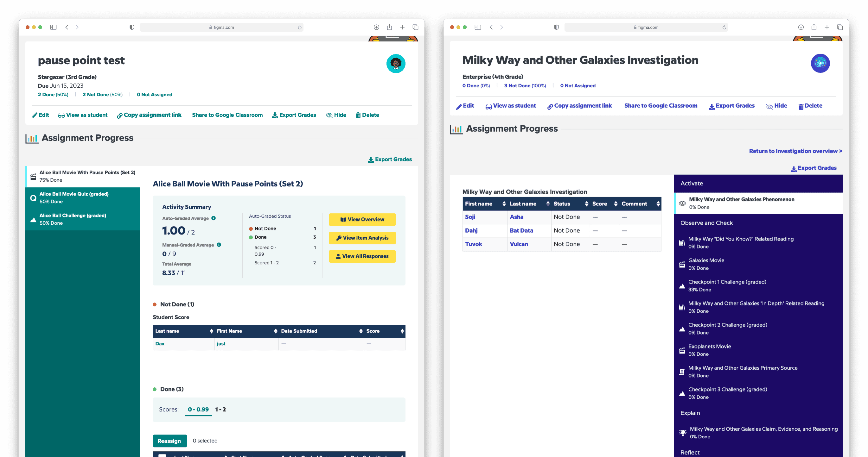Share Milky Way assignment to Google Classroom

click(661, 106)
